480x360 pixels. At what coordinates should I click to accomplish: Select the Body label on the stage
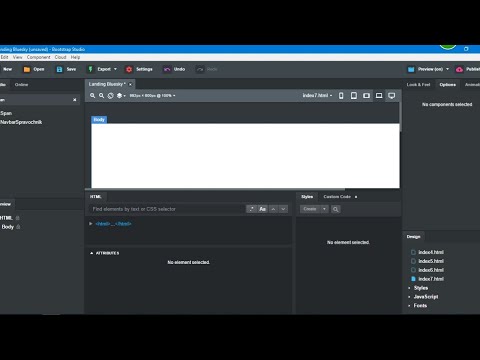(x=99, y=120)
